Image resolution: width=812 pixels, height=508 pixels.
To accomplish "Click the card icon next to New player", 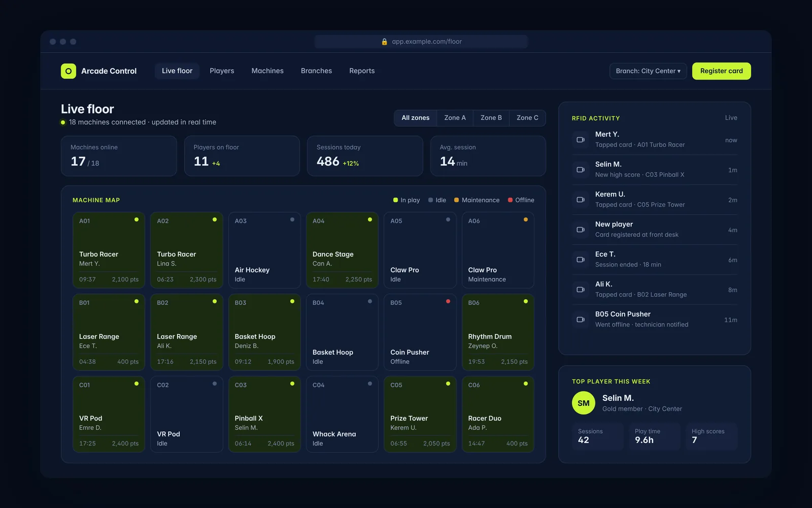I will (x=581, y=230).
